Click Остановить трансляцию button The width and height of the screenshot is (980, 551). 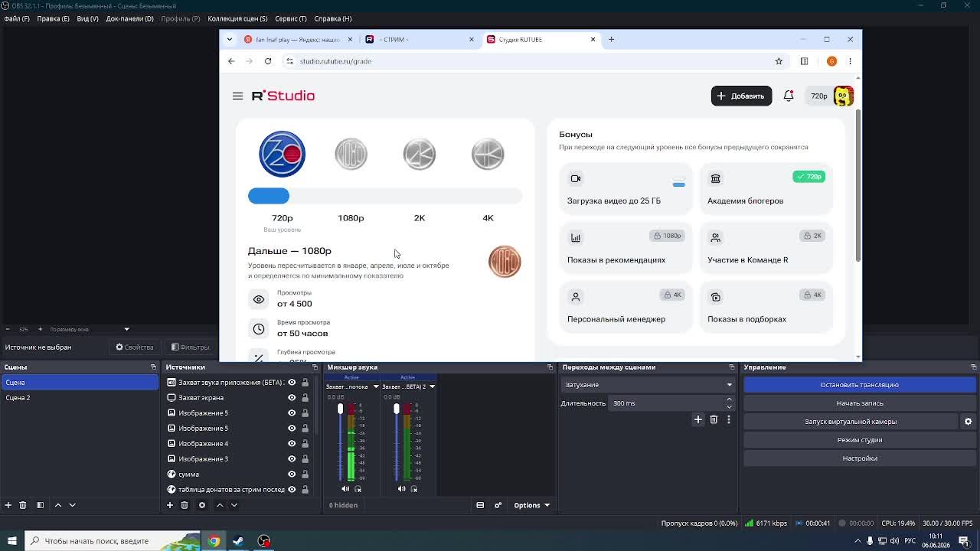(860, 385)
